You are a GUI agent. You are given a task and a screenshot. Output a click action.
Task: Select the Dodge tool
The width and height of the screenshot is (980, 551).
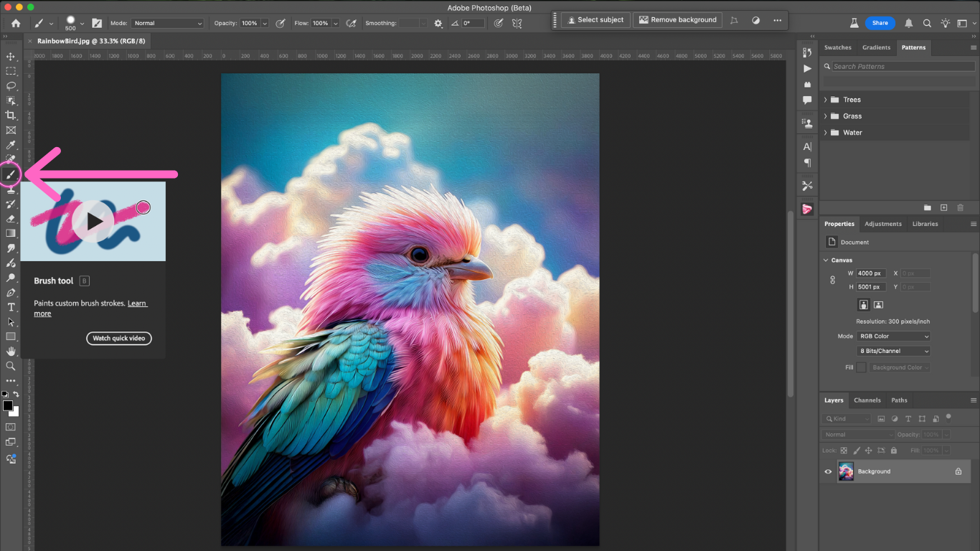[x=11, y=278]
